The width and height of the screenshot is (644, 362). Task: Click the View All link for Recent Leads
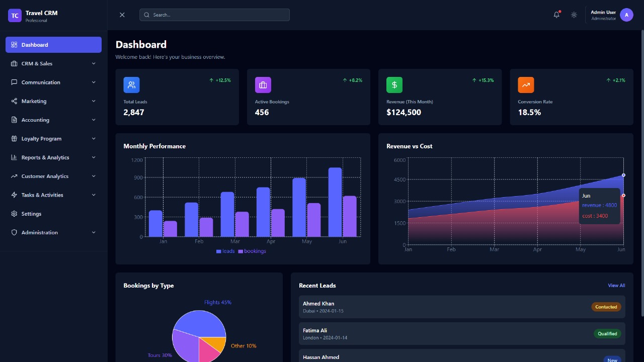coord(616,285)
